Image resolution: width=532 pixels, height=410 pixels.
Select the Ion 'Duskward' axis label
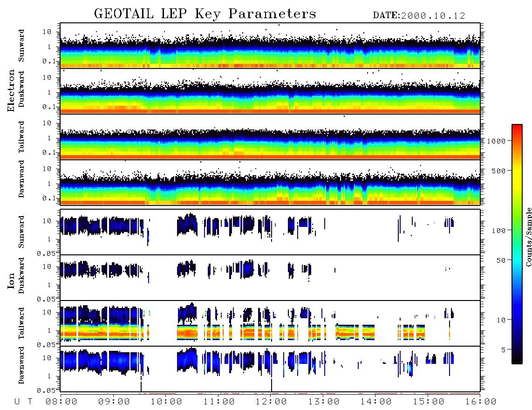(21, 275)
